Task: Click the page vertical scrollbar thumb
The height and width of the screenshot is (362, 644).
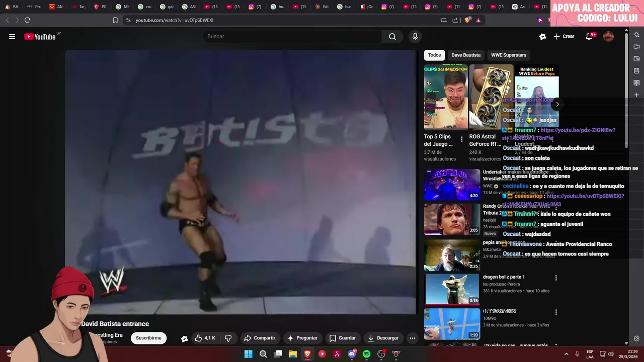Action: pyautogui.click(x=626, y=89)
